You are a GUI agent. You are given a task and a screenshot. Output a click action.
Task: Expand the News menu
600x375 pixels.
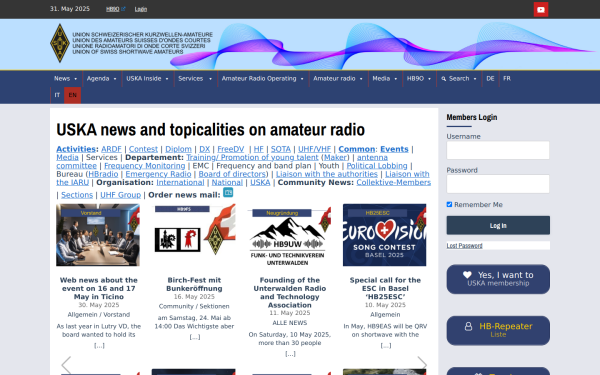[66, 78]
